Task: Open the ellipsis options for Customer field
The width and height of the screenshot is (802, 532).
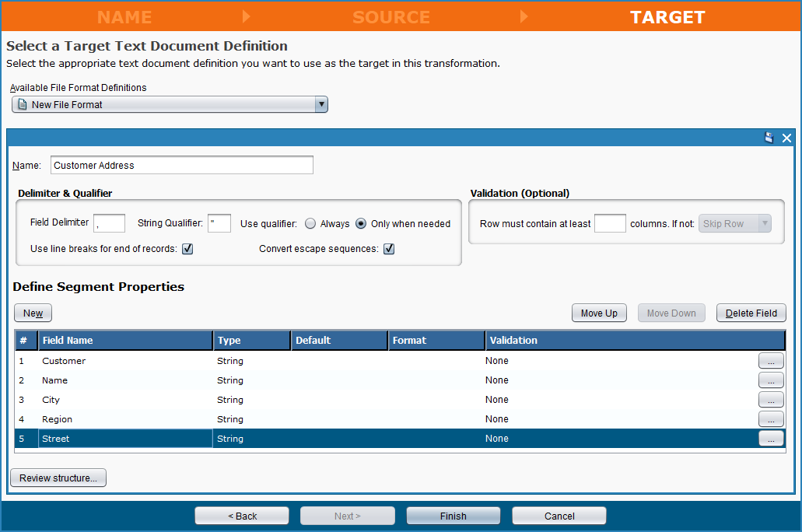Action: click(x=770, y=361)
